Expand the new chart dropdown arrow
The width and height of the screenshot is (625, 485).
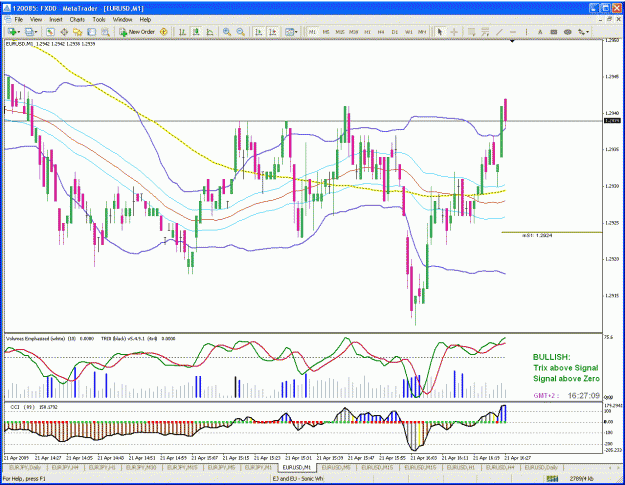tap(18, 32)
